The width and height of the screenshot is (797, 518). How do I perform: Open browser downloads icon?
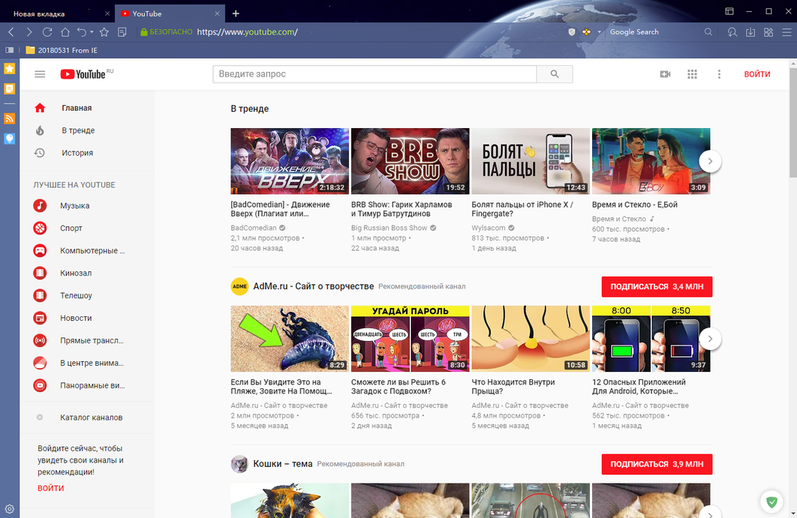click(x=750, y=32)
